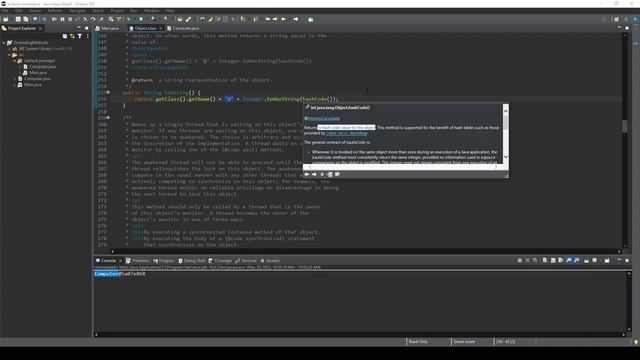Launch the green Run button
Image resolution: width=640 pixels, height=360 pixels.
pos(141,19)
